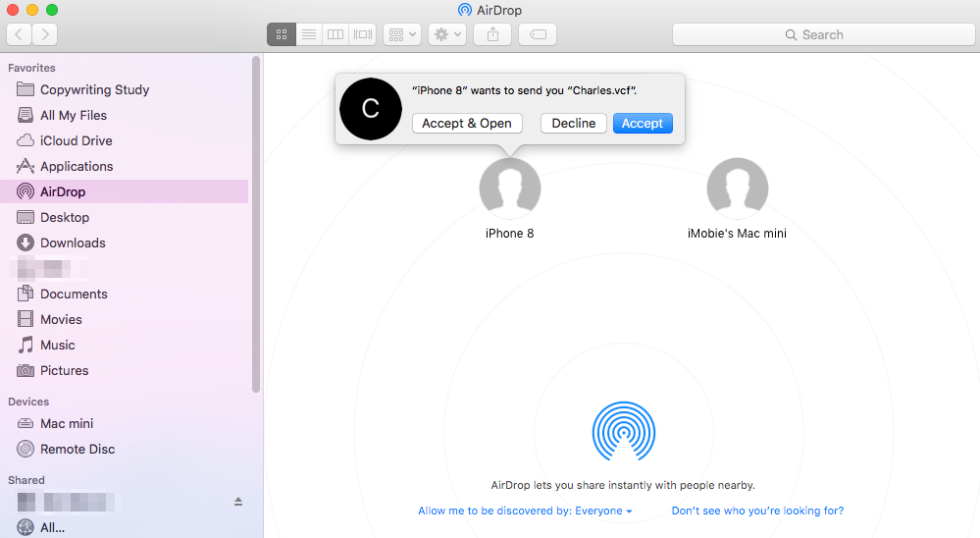980x538 pixels.
Task: Click the All... network globe icon
Action: coord(25,527)
